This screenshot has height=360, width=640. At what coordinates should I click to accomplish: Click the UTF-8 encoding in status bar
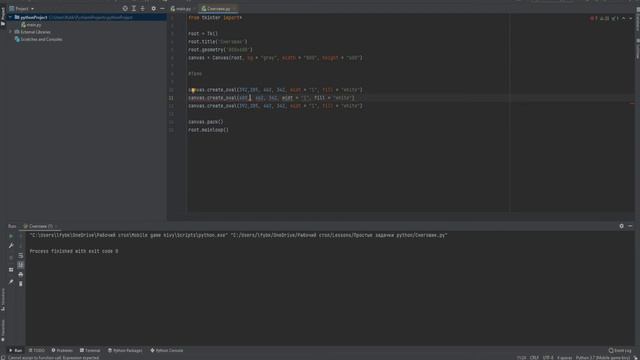[x=548, y=358]
